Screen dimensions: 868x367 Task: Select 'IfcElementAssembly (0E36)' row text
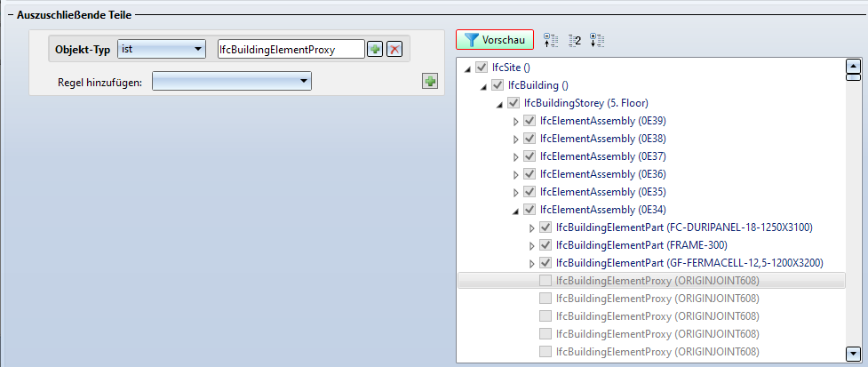pos(603,174)
